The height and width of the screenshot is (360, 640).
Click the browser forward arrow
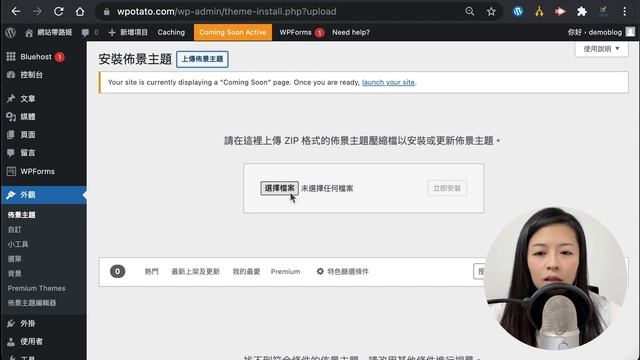[37, 11]
